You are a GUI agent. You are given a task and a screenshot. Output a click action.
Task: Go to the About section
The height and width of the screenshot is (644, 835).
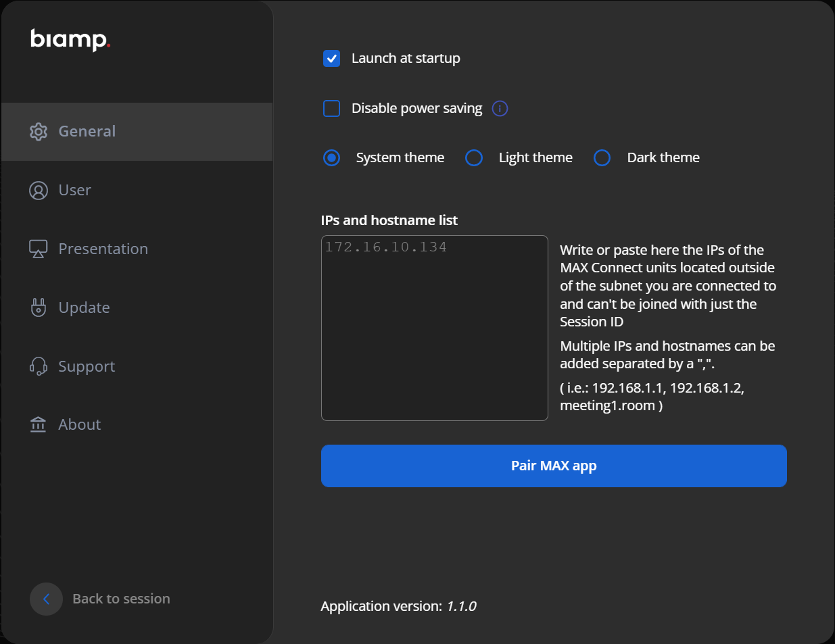point(80,424)
